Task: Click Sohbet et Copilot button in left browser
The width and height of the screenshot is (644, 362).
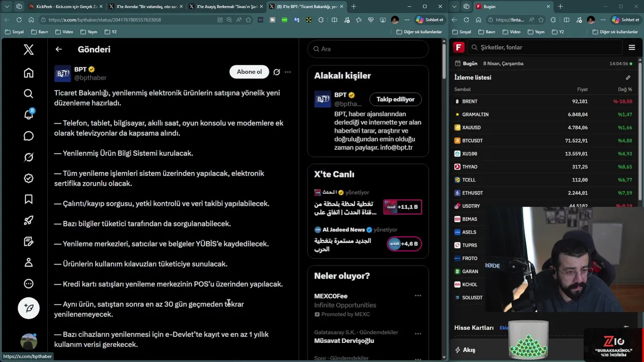Action: (430, 20)
